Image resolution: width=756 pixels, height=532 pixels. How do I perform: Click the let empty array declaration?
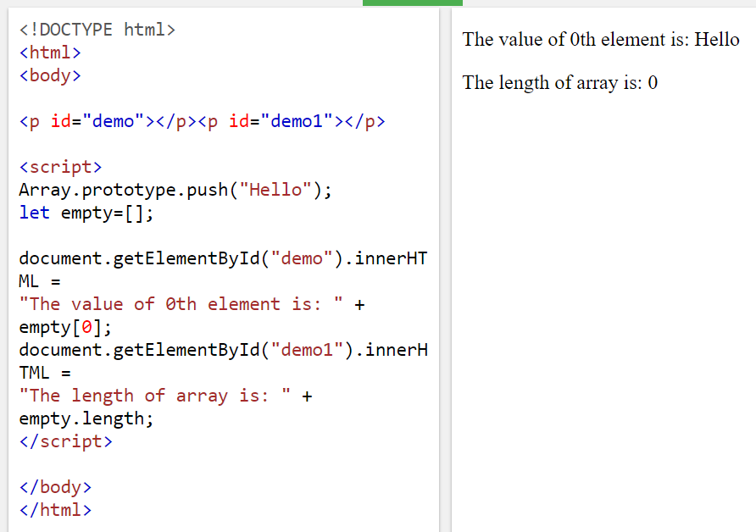tap(97, 213)
